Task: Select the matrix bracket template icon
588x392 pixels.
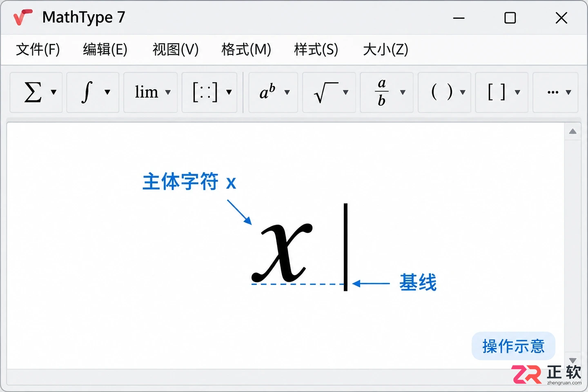Action: (x=205, y=92)
